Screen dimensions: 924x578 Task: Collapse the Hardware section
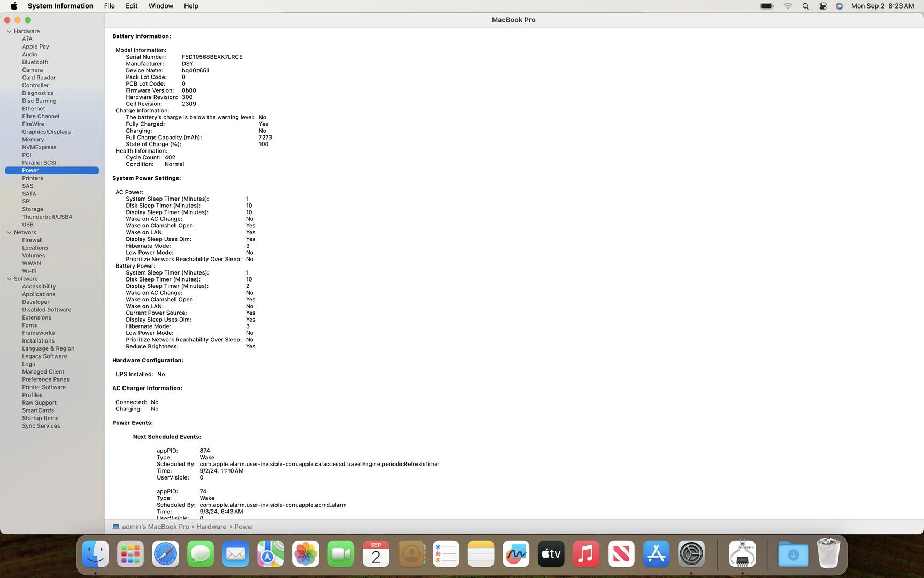(9, 31)
